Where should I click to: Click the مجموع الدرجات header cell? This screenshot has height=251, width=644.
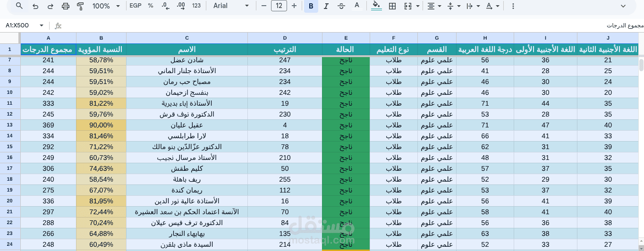[x=48, y=50]
